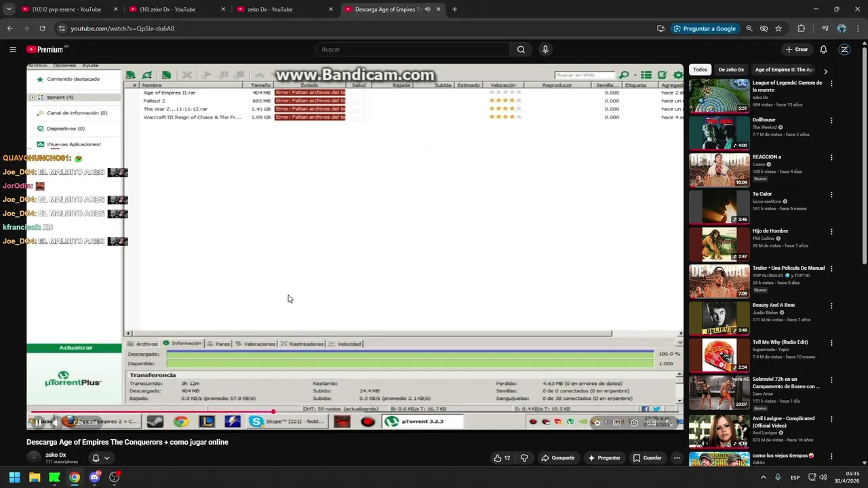The height and width of the screenshot is (488, 868).
Task: Go to YouTube Premium home logo
Action: pos(47,49)
